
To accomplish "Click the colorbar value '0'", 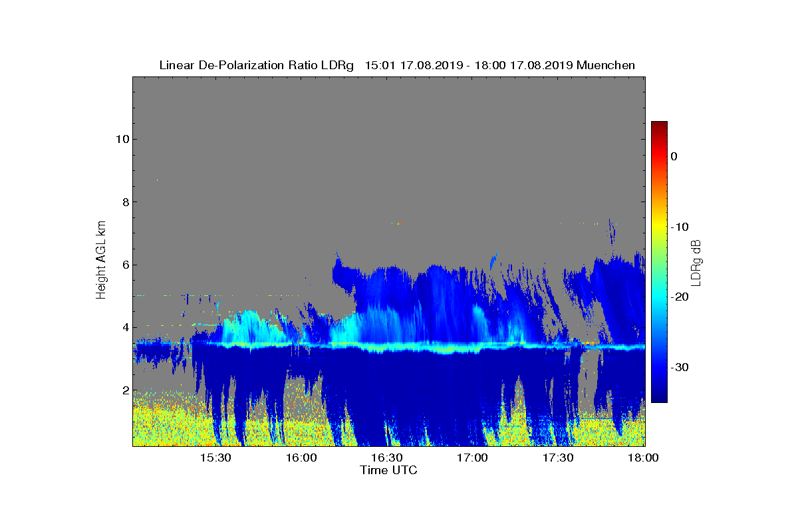I will (674, 156).
